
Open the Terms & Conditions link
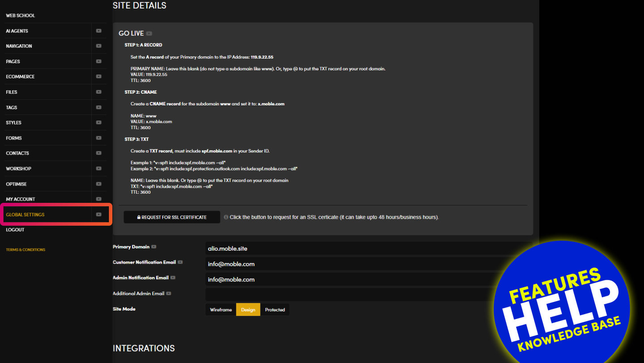[x=26, y=250]
